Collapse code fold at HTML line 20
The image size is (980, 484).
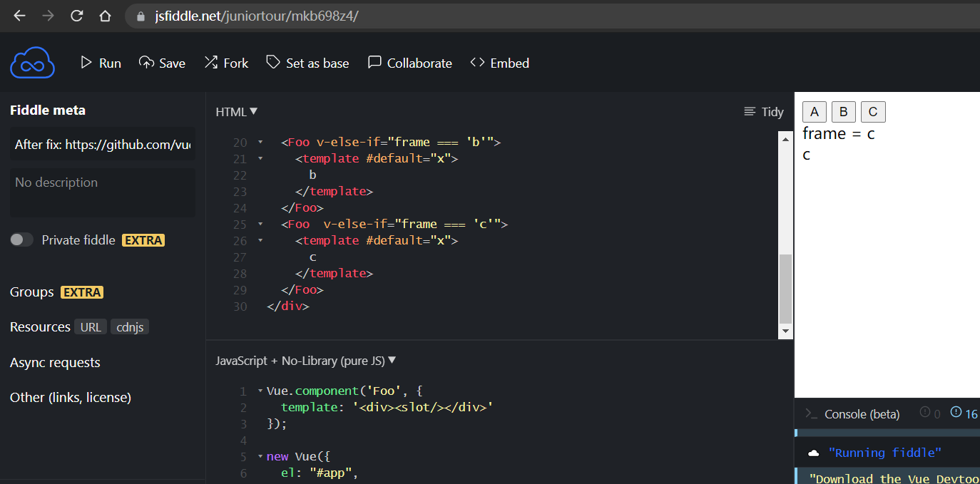pos(260,143)
